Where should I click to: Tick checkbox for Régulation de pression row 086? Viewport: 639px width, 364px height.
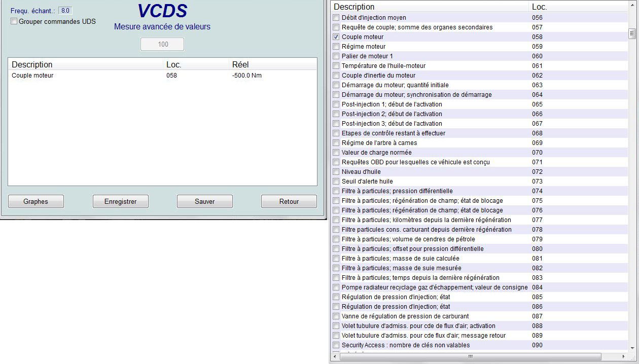[336, 307]
